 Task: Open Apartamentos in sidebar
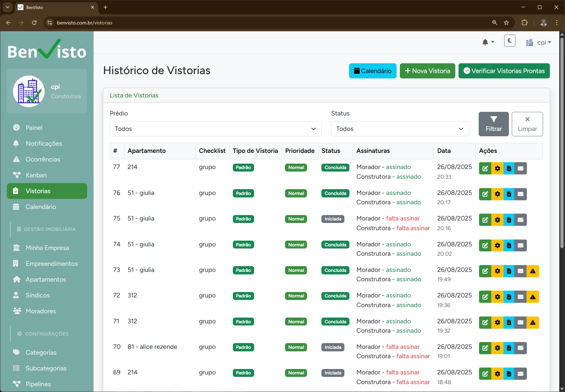coord(47,279)
